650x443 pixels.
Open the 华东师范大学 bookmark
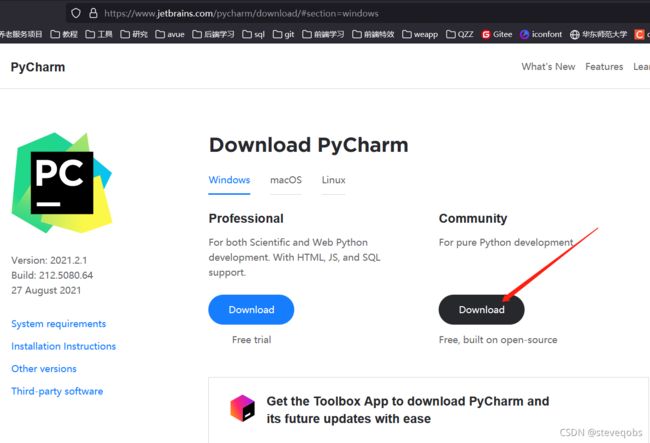[x=598, y=34]
